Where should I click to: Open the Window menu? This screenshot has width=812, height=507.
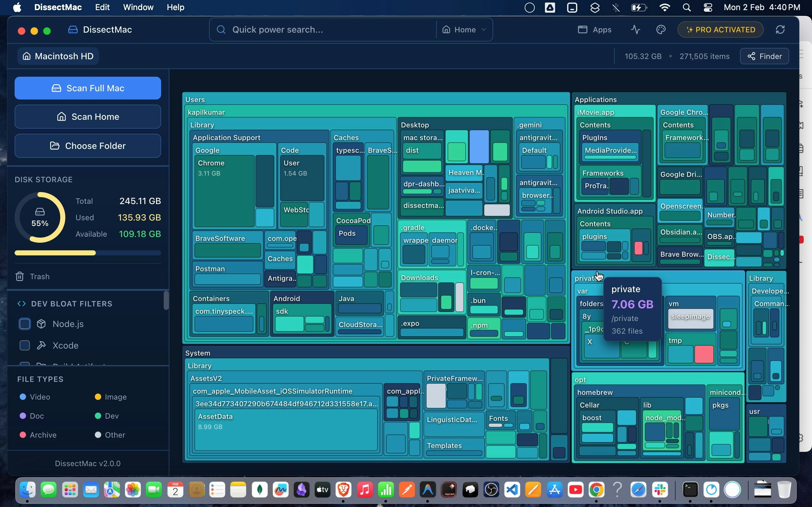pos(138,7)
